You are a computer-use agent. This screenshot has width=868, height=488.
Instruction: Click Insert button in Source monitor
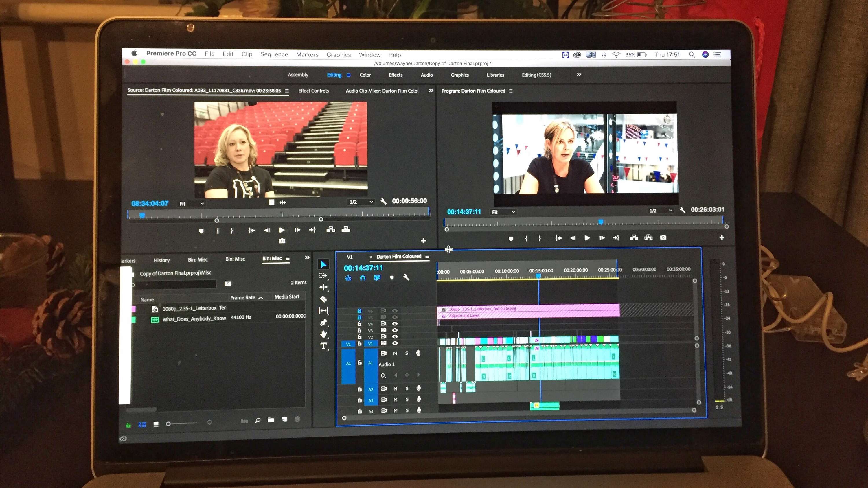coord(330,229)
